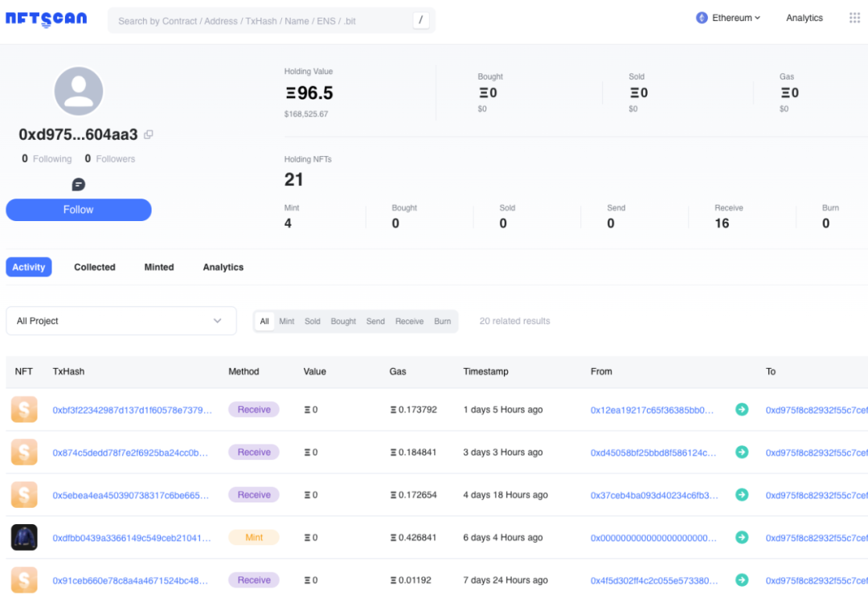Focus the contract/address search field
868x594 pixels.
(x=261, y=21)
